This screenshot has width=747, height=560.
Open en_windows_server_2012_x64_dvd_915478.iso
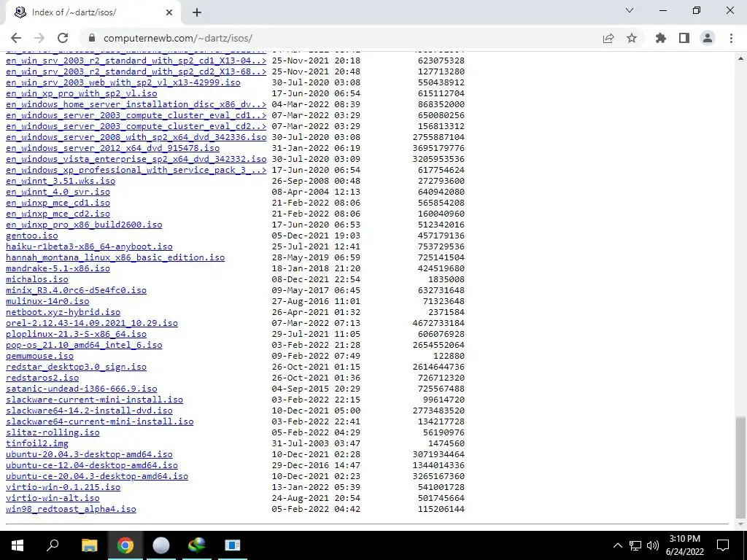point(113,148)
